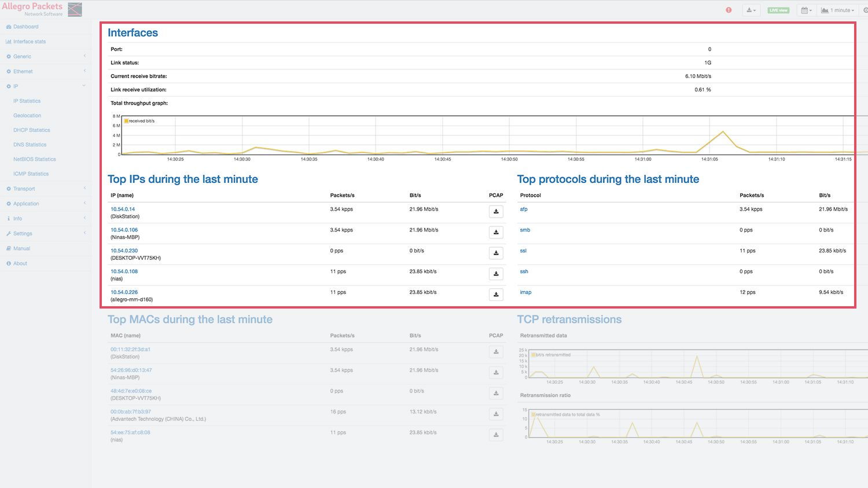Go to DNS Statistics page
This screenshot has width=868, height=488.
pos(30,145)
